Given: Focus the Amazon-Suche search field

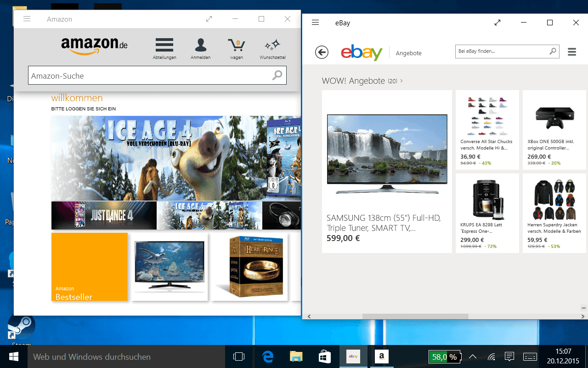Looking at the screenshot, I should click(157, 75).
